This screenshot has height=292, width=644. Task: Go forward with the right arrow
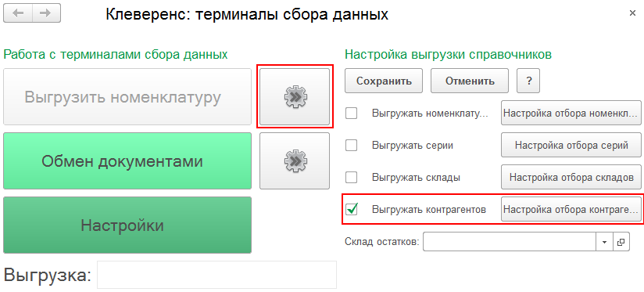(46, 13)
